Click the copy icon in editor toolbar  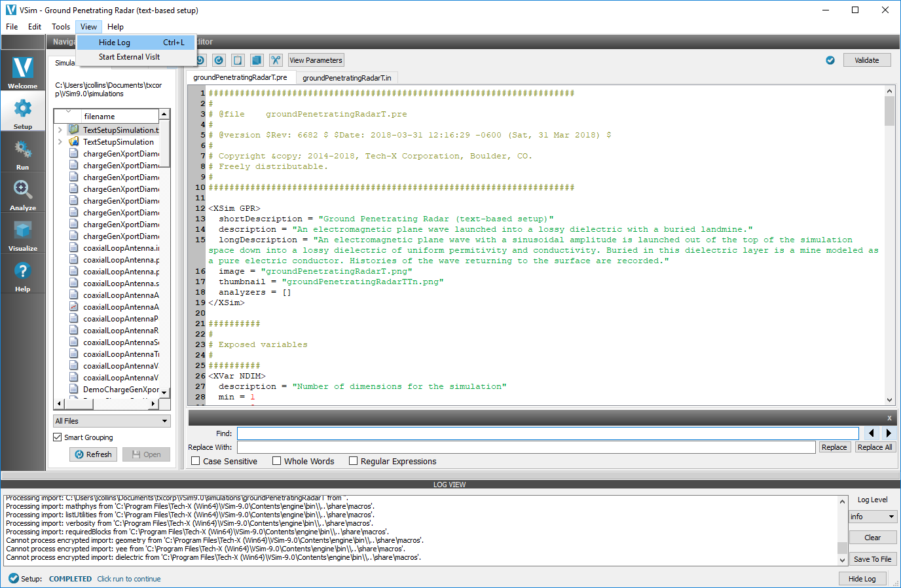(x=257, y=60)
